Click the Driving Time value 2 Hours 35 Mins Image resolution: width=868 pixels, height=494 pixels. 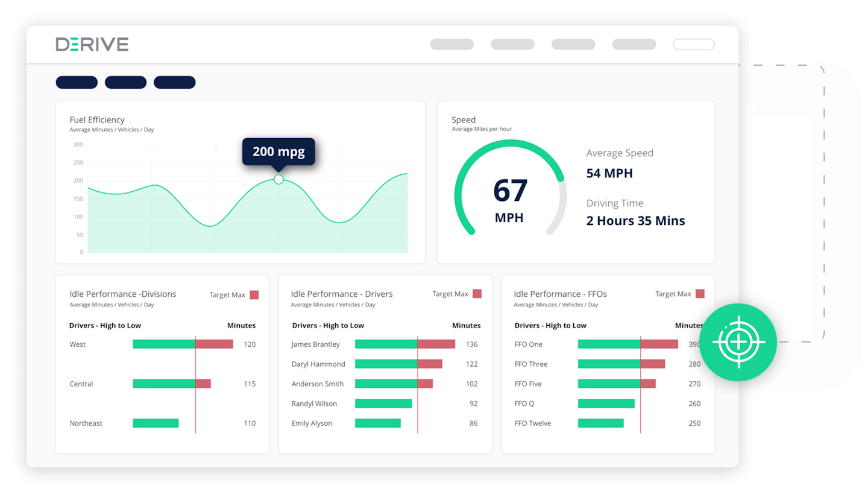pyautogui.click(x=636, y=220)
